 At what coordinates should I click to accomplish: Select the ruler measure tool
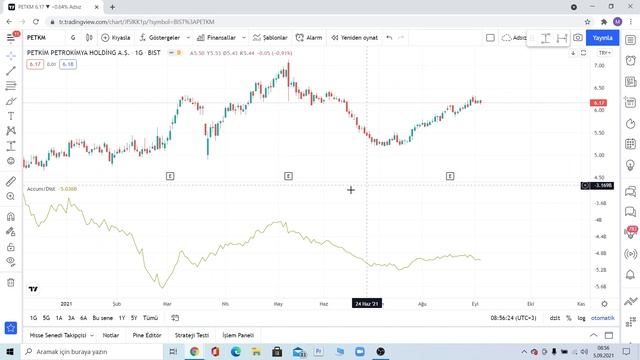(x=11, y=181)
